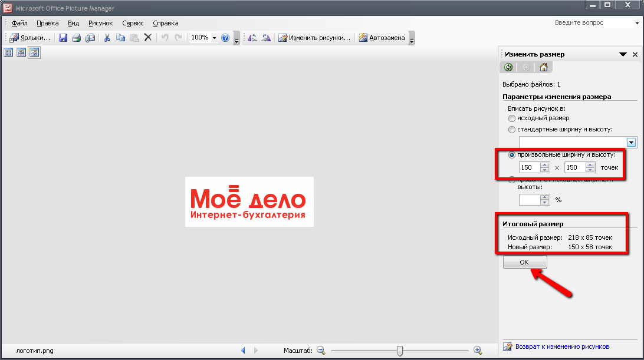Open the 'Рисунок' menu
The width and height of the screenshot is (644, 360).
tap(100, 24)
